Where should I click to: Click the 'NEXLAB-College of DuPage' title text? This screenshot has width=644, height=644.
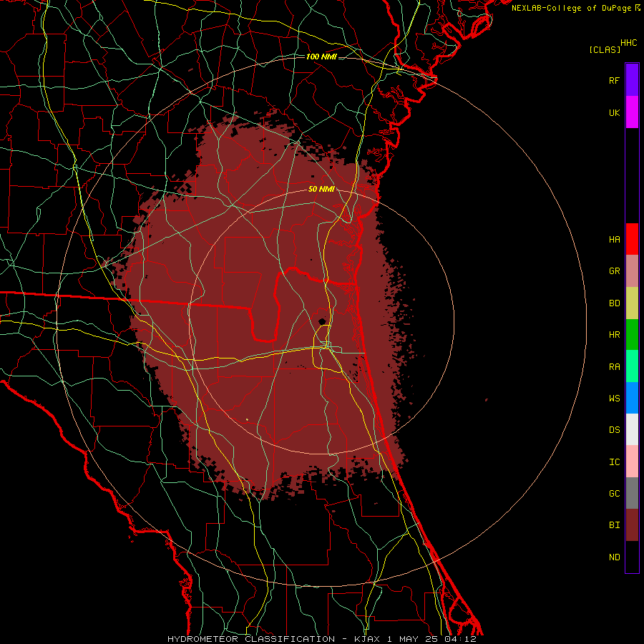(571, 8)
